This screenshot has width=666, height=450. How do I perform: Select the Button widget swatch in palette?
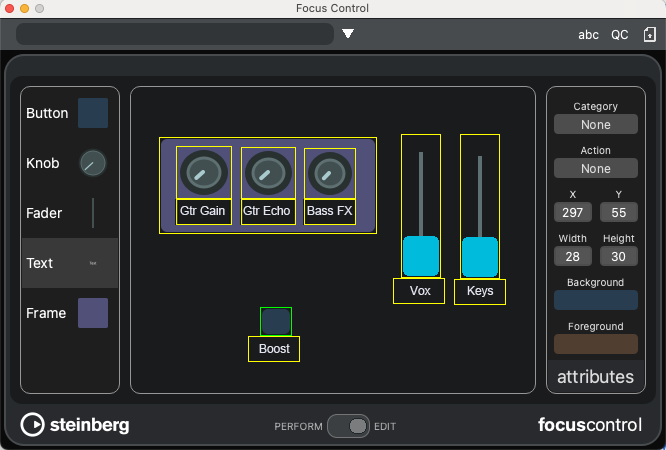pyautogui.click(x=93, y=113)
